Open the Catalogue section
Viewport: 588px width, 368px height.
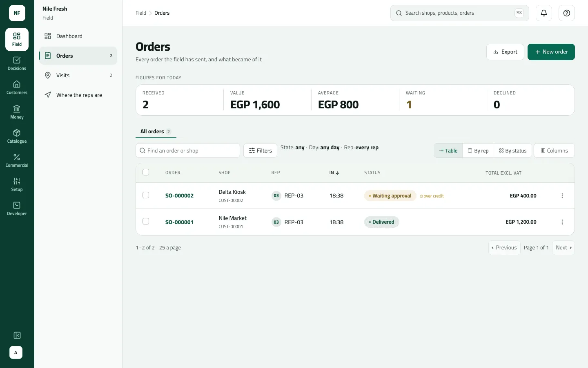17,136
